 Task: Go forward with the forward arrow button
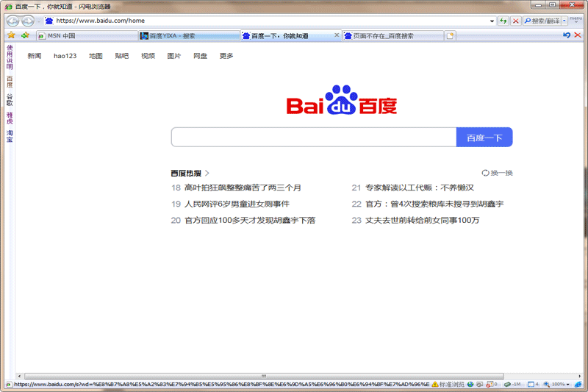click(28, 21)
